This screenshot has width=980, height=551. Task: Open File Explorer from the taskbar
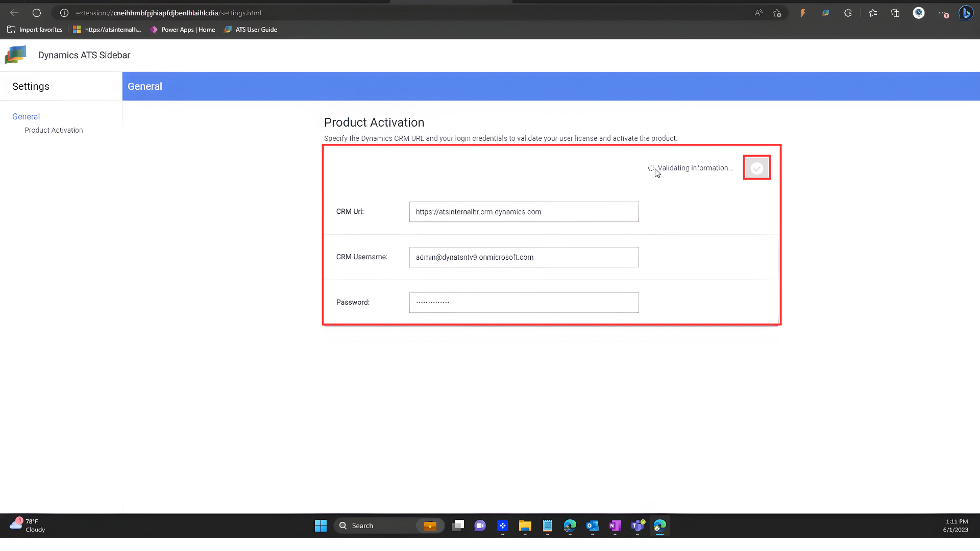[x=525, y=525]
